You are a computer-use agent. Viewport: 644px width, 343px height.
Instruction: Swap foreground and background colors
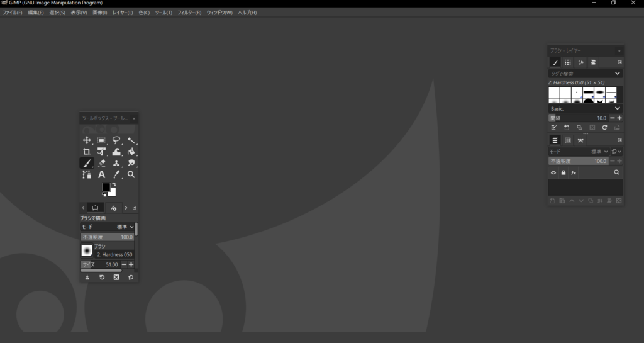point(114,184)
